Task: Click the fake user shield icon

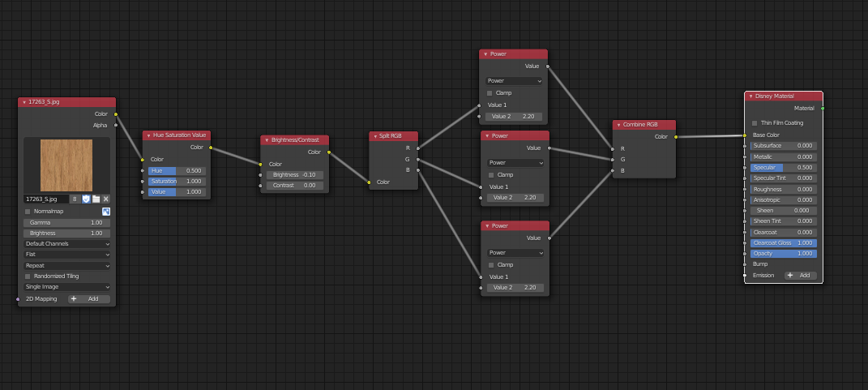Action: [x=86, y=199]
